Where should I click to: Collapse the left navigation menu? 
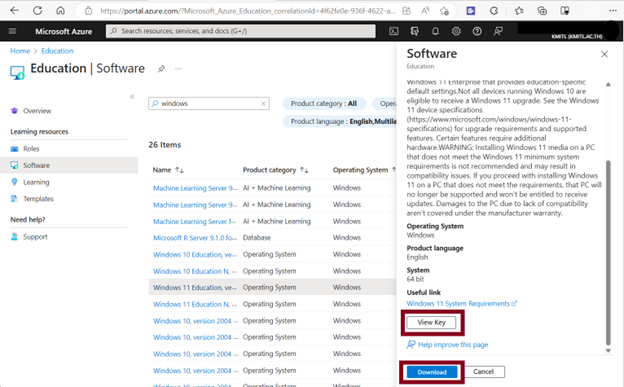coord(132,96)
